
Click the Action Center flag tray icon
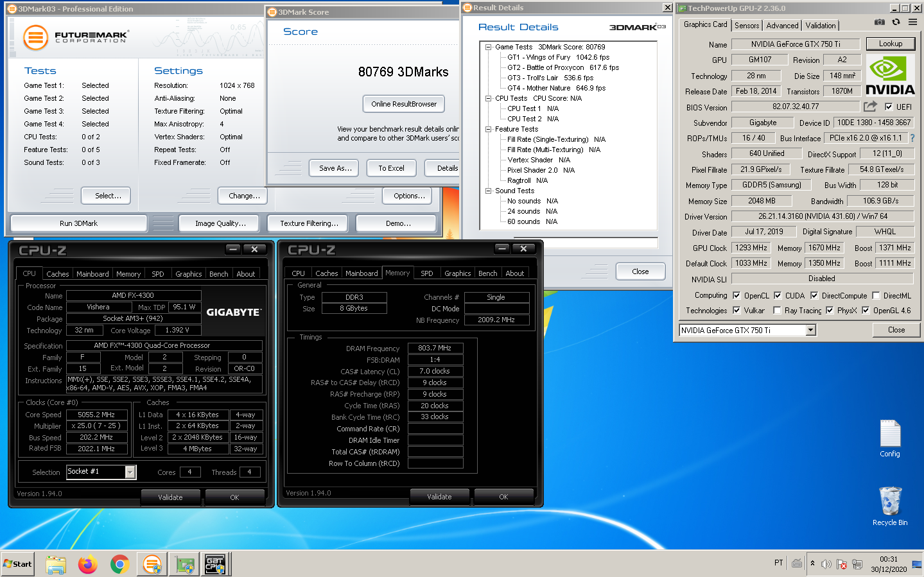[x=842, y=564]
